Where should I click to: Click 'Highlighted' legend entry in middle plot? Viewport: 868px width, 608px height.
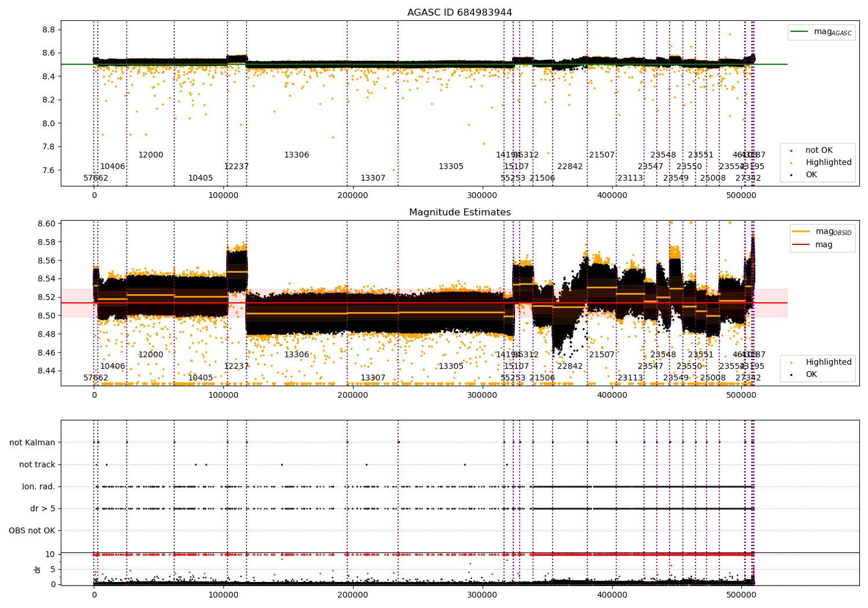coord(822,362)
